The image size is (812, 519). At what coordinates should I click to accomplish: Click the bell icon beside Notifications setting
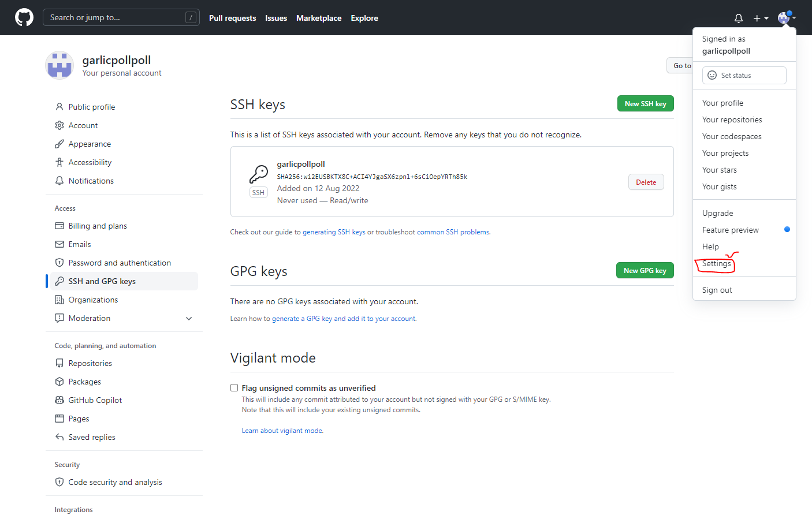pyautogui.click(x=59, y=181)
